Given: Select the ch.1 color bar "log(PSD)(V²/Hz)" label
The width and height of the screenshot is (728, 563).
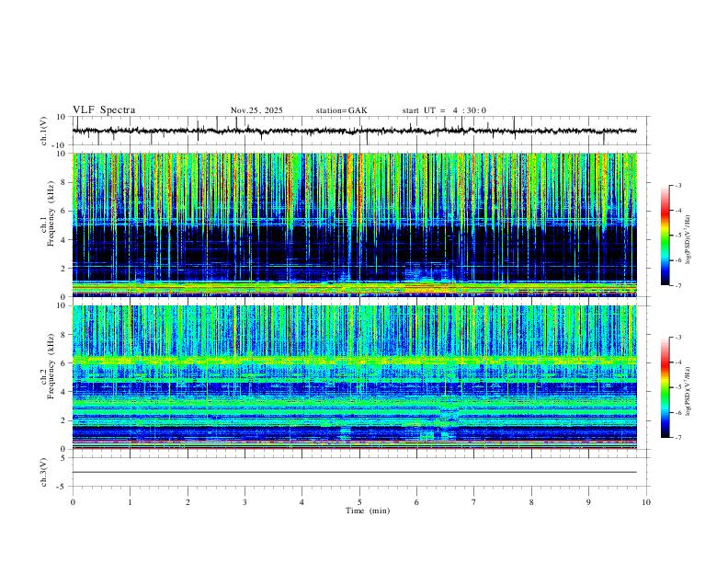Looking at the screenshot, I should (688, 240).
